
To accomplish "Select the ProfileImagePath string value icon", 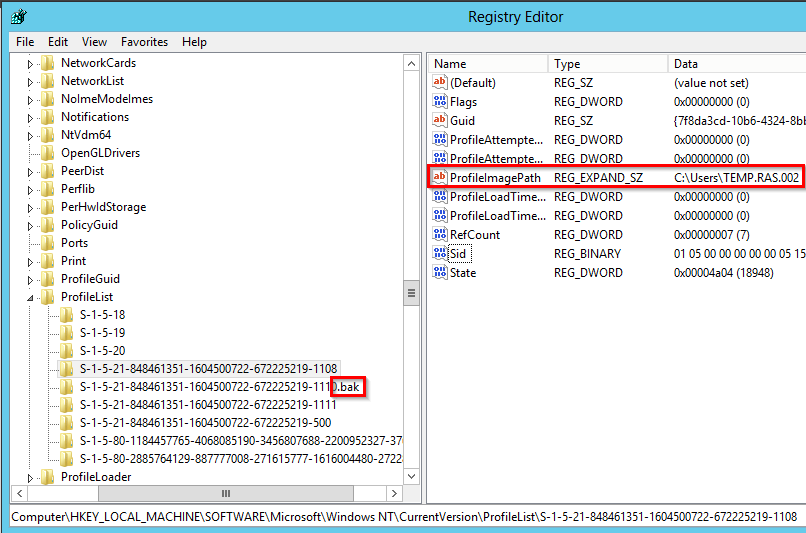I will click(440, 178).
